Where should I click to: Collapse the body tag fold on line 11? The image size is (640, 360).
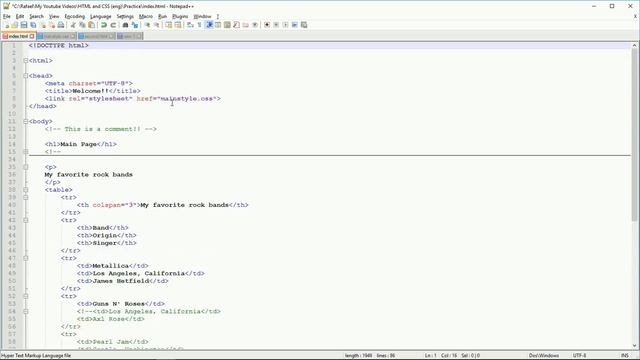coord(26,121)
